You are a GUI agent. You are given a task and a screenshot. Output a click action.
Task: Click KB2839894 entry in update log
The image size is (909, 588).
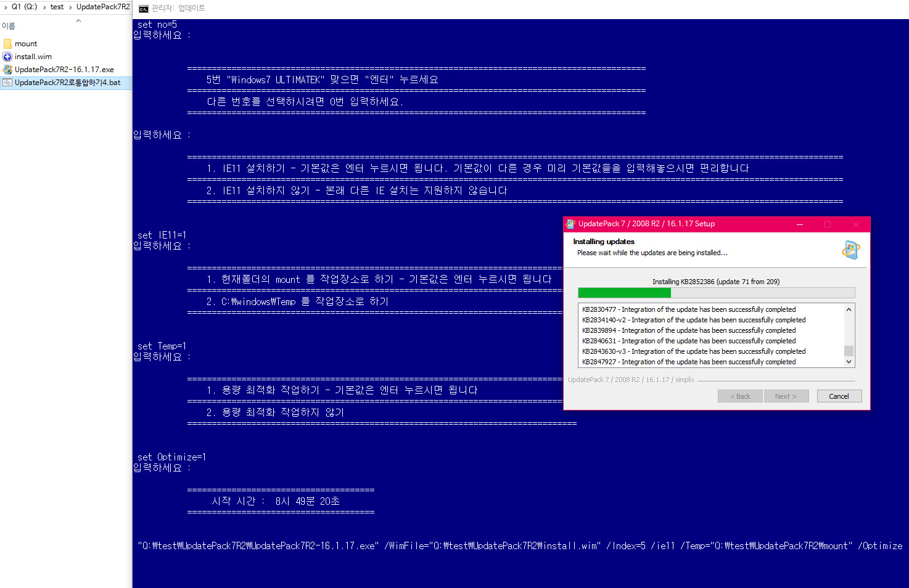[x=689, y=330]
